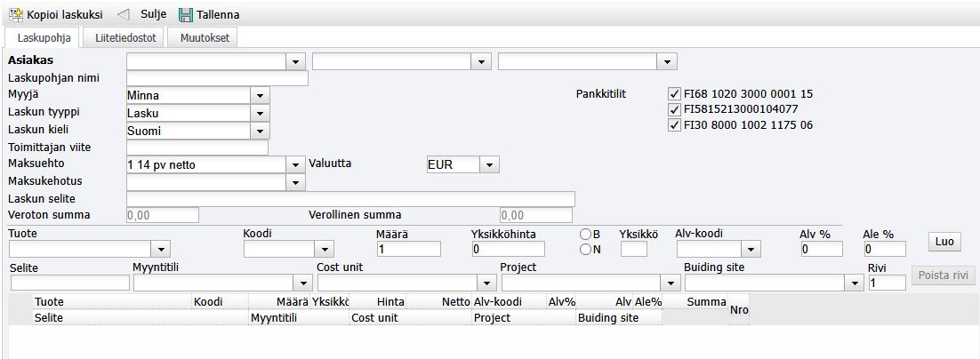
Task: Open the Myyntitili dropdown
Action: click(x=302, y=283)
